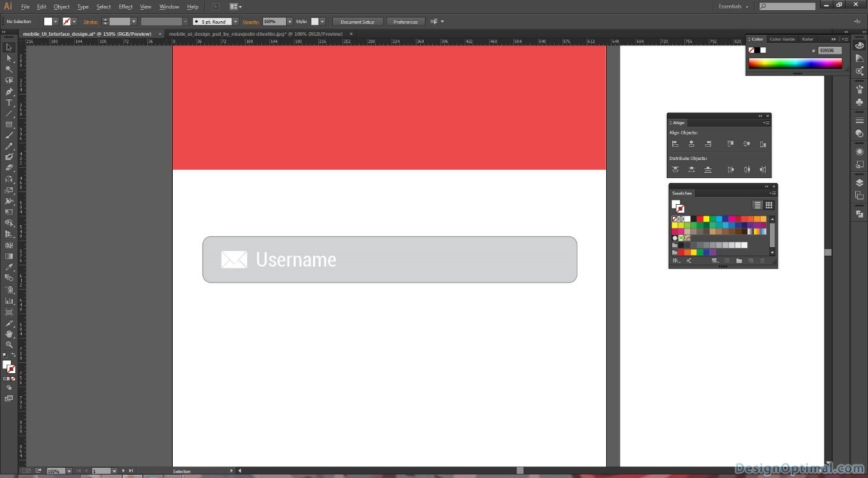Open the File menu
868x478 pixels.
25,7
